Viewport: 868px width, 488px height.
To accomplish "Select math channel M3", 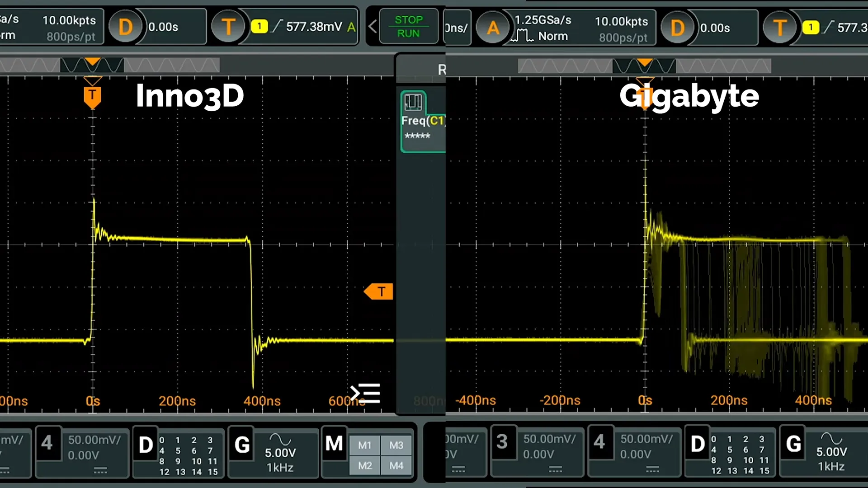I will [x=396, y=446].
